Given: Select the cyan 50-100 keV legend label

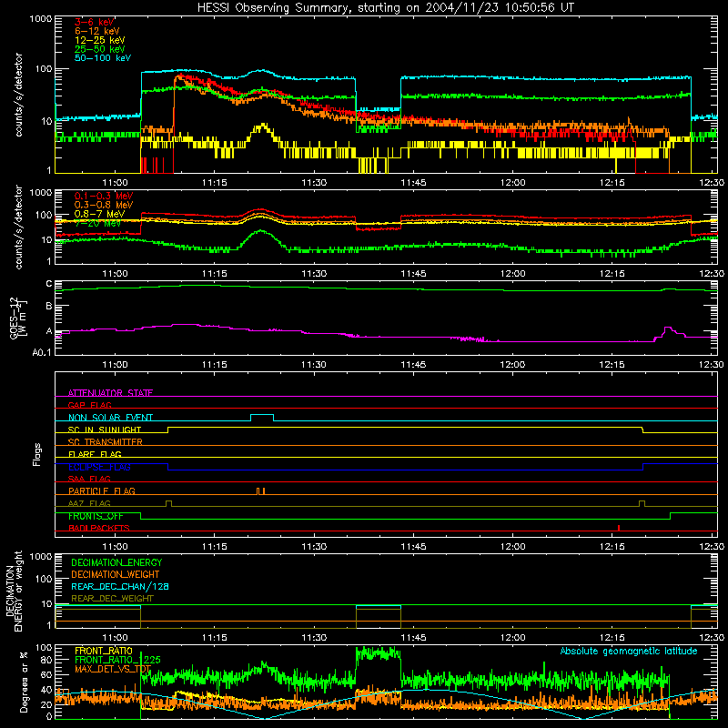Looking at the screenshot, I should pyautogui.click(x=103, y=57).
